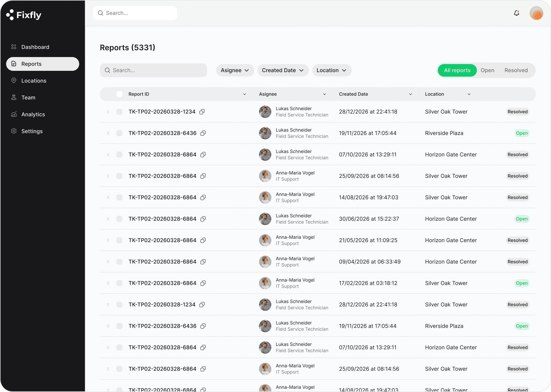The height and width of the screenshot is (392, 551).
Task: Check the row checkbox for report TK-TP02-20260328-6436
Action: coord(119,133)
